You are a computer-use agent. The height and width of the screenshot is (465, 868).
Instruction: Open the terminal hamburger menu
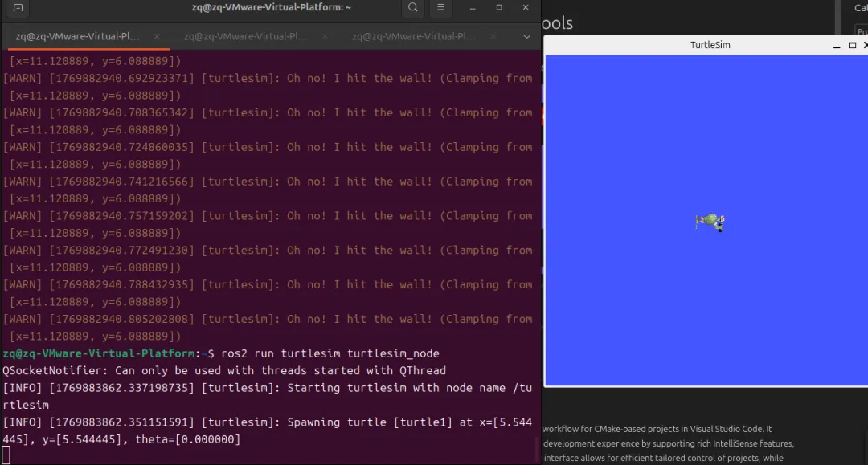coord(440,8)
